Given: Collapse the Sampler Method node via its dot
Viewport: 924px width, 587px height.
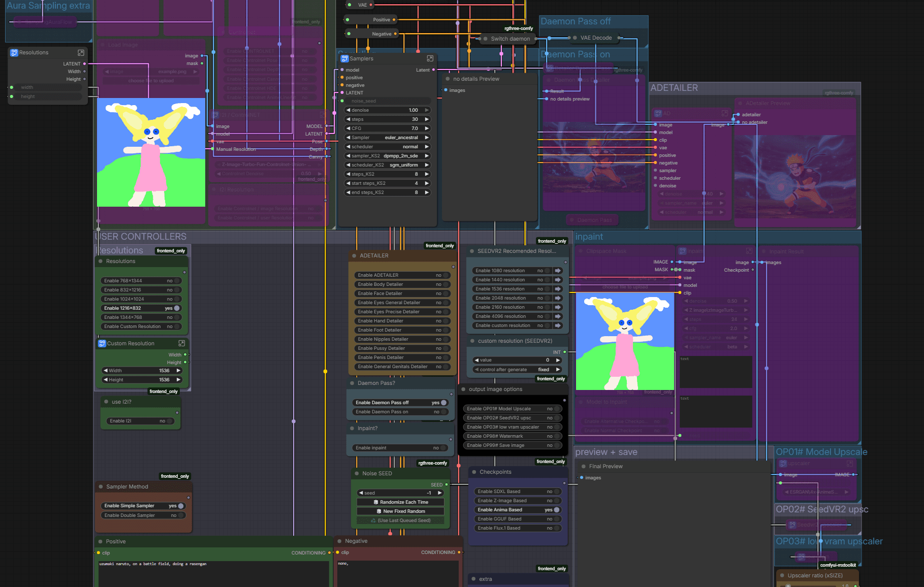Looking at the screenshot, I should pos(101,486).
